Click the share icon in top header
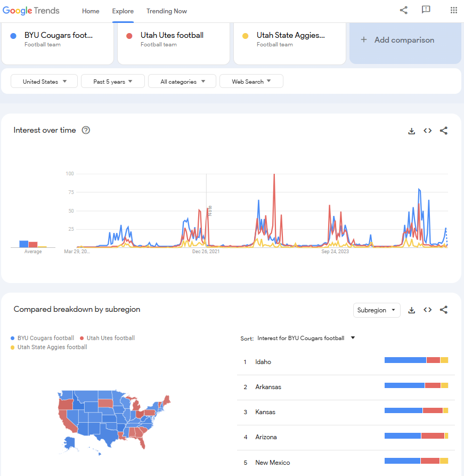The image size is (464, 476). [404, 10]
